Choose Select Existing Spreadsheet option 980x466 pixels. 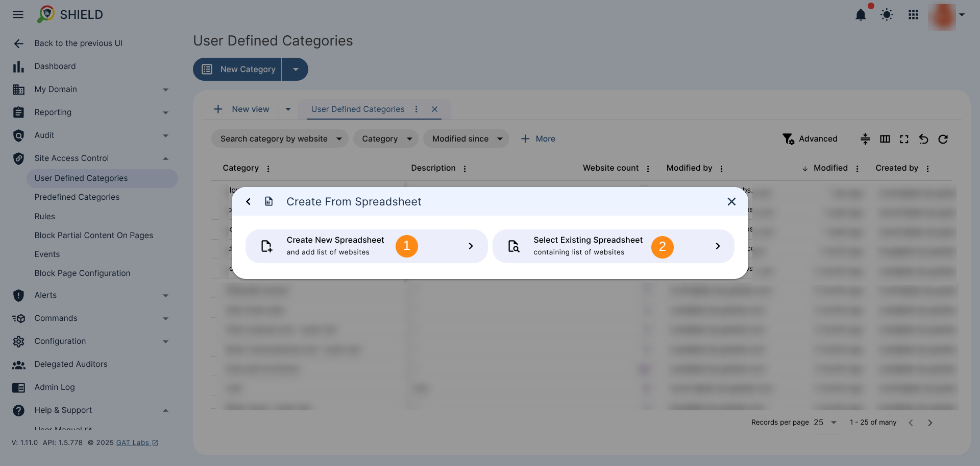tap(614, 246)
